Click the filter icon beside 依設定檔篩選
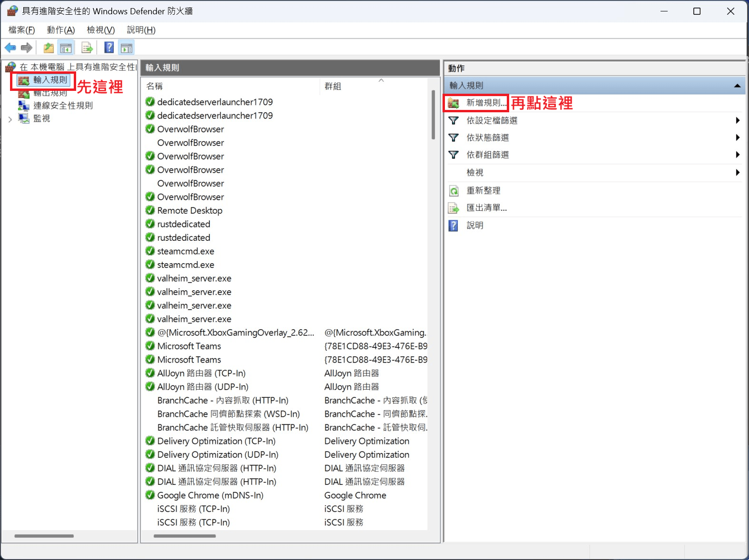749x560 pixels. [x=453, y=120]
